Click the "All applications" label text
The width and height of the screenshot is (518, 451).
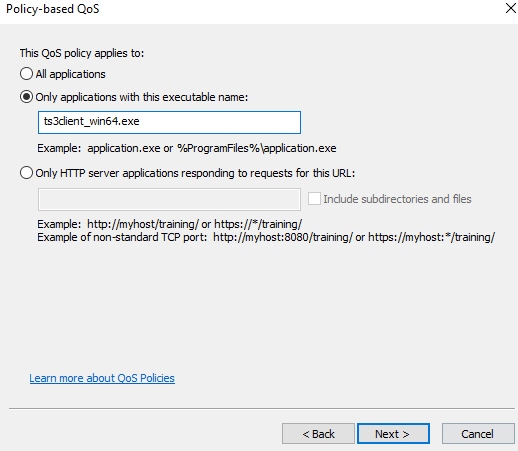click(71, 74)
